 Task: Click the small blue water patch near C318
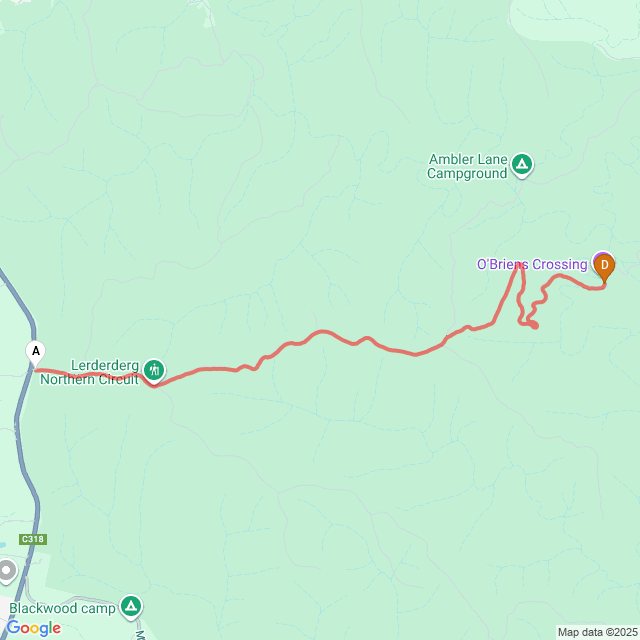[2, 545]
